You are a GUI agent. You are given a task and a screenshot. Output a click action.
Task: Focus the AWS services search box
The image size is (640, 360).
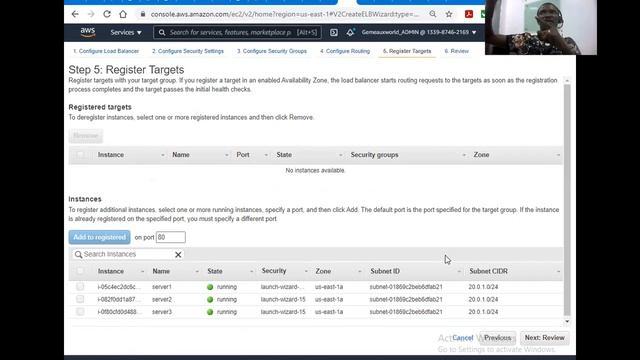237,32
